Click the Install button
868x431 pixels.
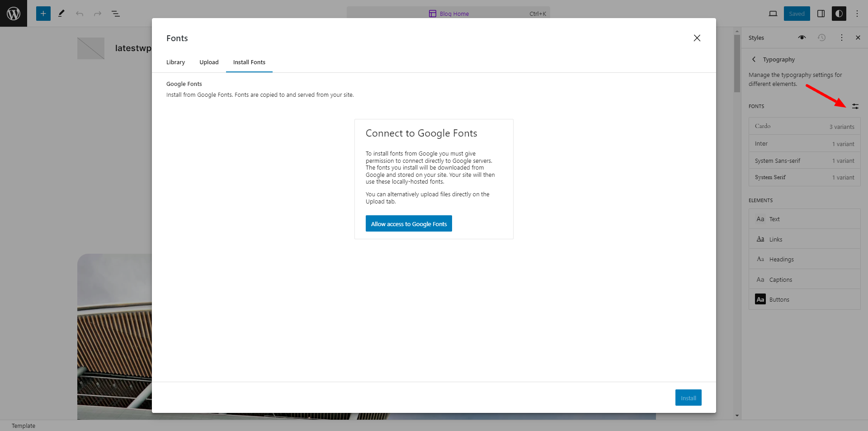tap(689, 398)
